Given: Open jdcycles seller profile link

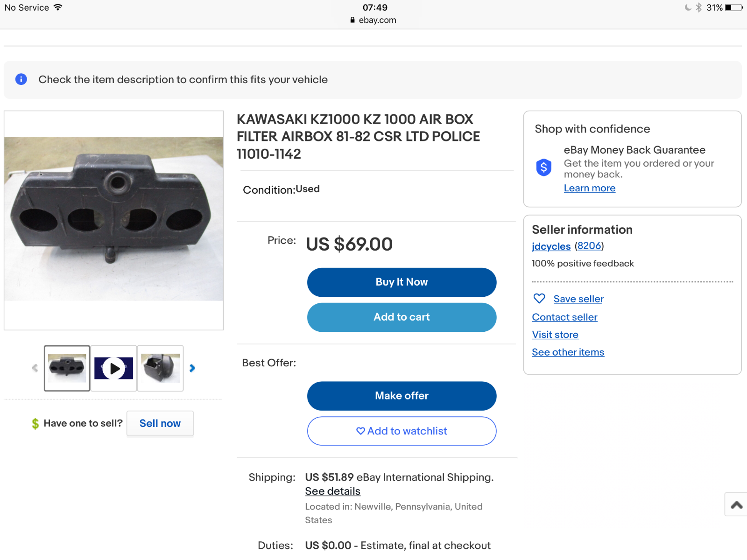Looking at the screenshot, I should pos(551,246).
